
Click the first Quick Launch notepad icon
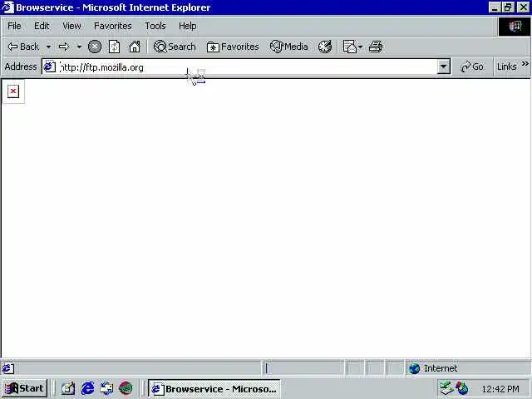pos(68,388)
